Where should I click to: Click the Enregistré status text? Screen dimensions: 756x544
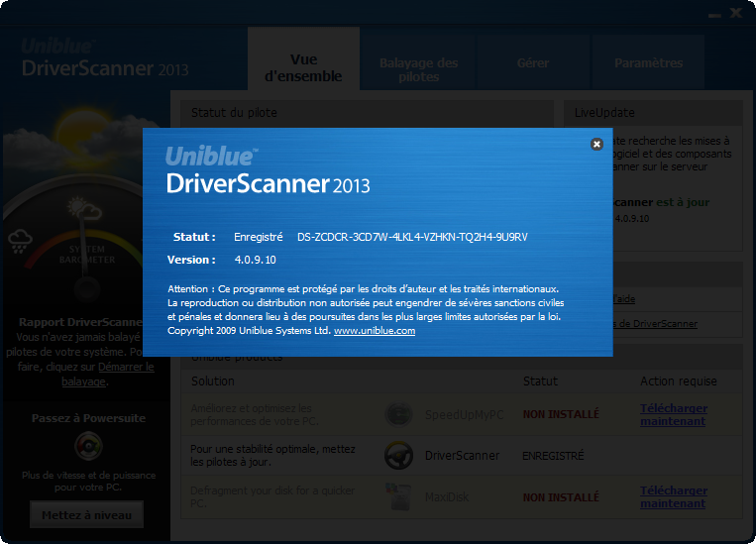[x=258, y=237]
